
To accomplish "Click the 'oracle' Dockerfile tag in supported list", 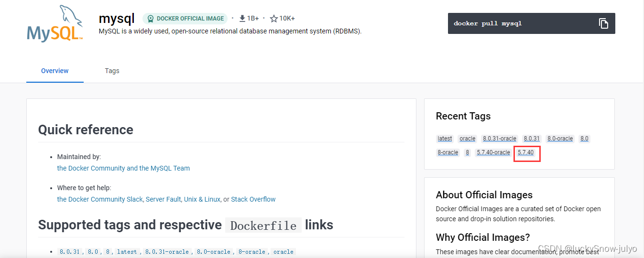I will coord(284,252).
